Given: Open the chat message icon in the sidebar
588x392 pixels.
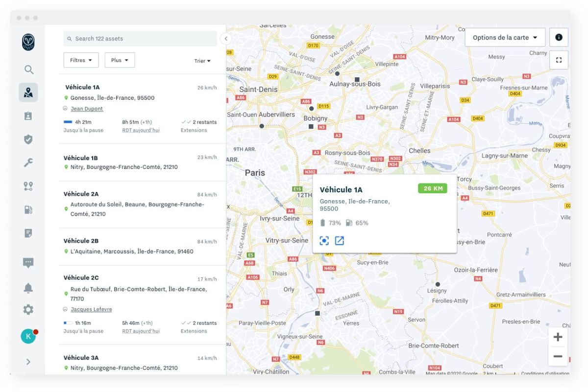Looking at the screenshot, I should 28,263.
